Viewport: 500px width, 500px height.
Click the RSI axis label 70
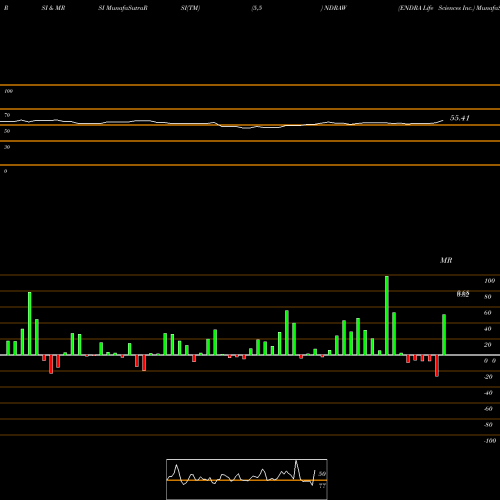7,115
